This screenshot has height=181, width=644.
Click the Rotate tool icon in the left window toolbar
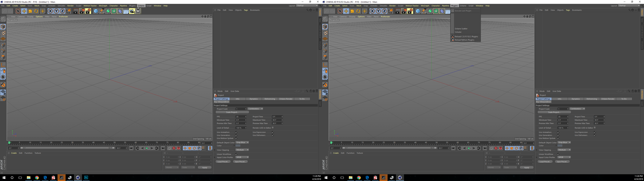point(36,11)
